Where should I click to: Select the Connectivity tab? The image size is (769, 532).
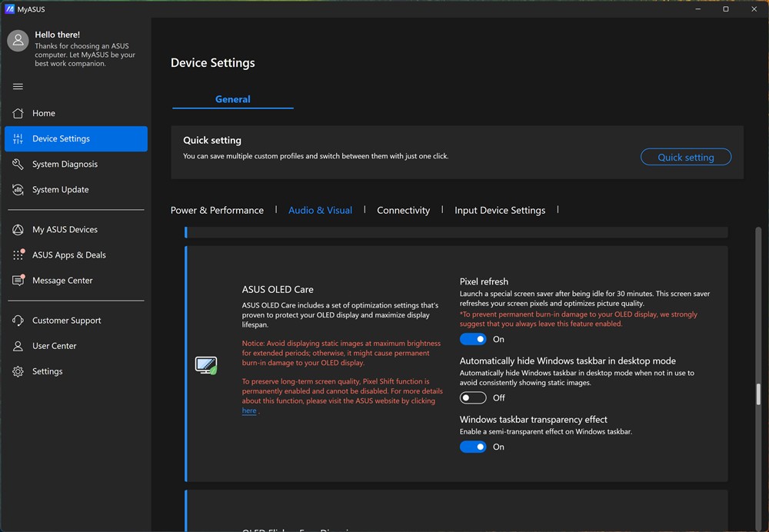click(403, 210)
